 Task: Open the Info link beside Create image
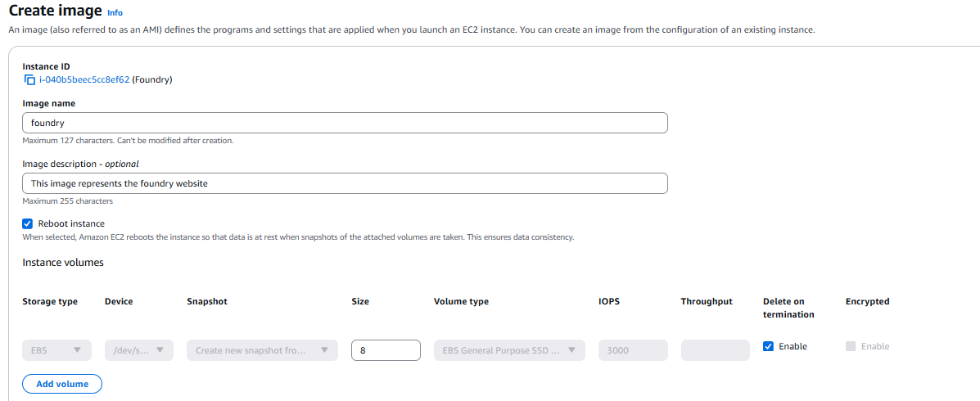115,13
